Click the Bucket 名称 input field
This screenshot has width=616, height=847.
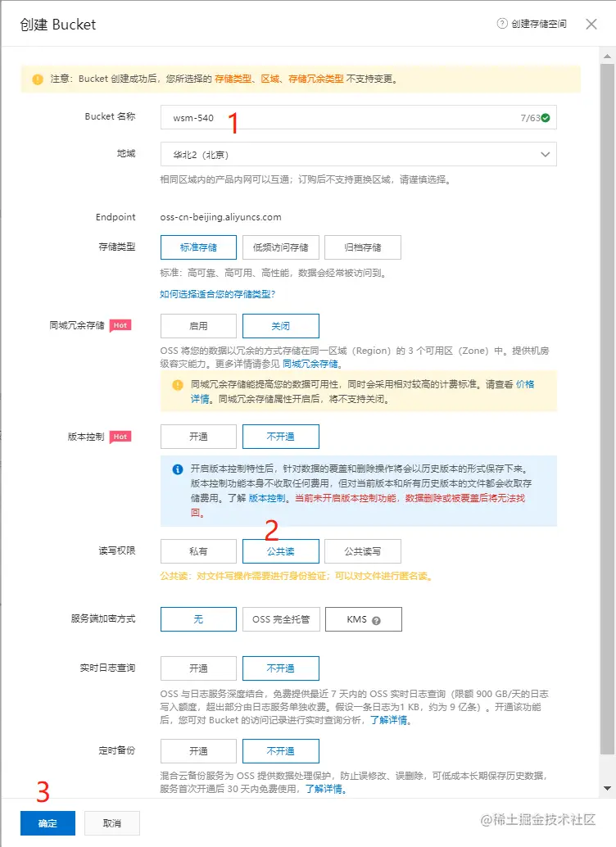tap(358, 118)
